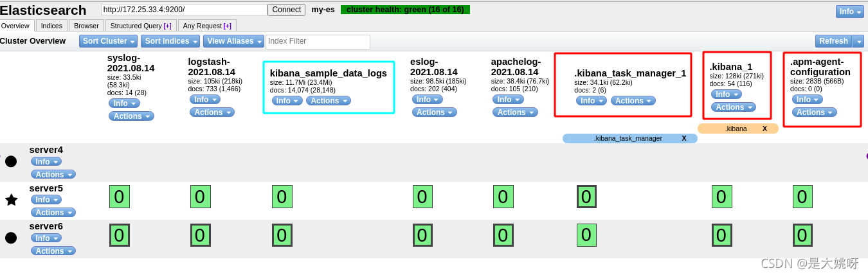Select server5 shard 0 of logstash-2021.08.14
This screenshot has height=275, width=868.
point(201,197)
